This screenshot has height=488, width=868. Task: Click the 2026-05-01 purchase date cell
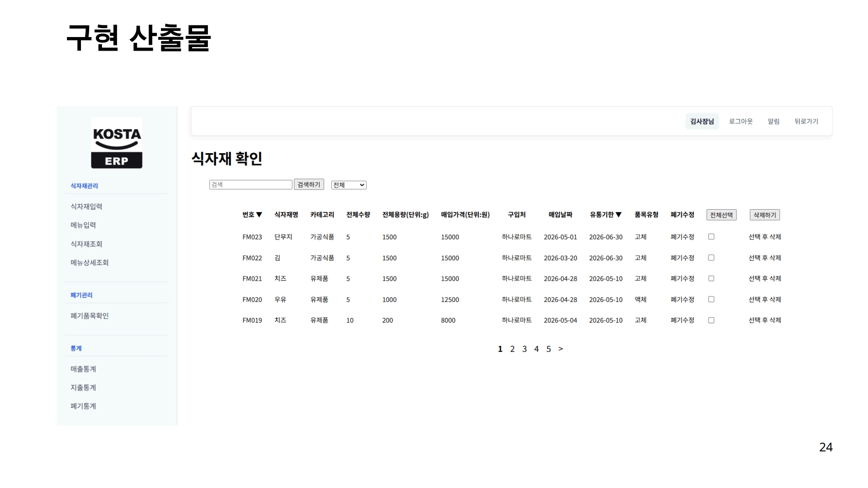[561, 237]
